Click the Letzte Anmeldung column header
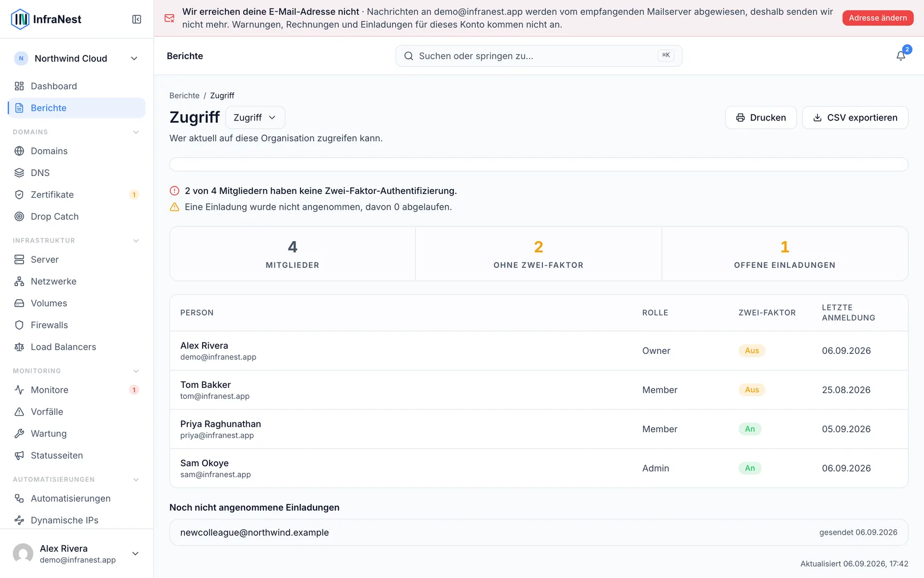 coord(848,313)
